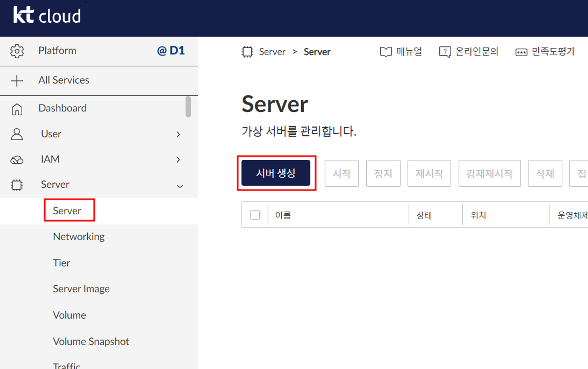Click the kt cloud logo
Image resolution: width=588 pixels, height=369 pixels.
click(47, 15)
